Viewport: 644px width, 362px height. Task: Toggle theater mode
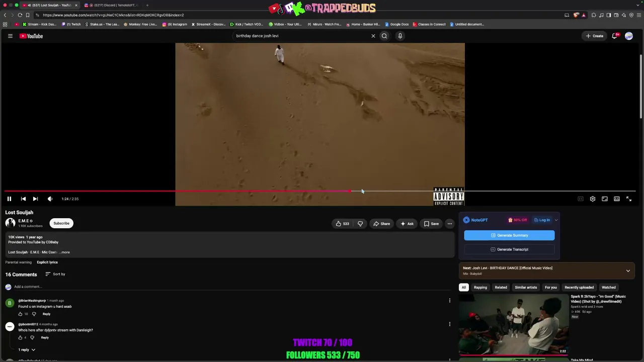pos(617,199)
